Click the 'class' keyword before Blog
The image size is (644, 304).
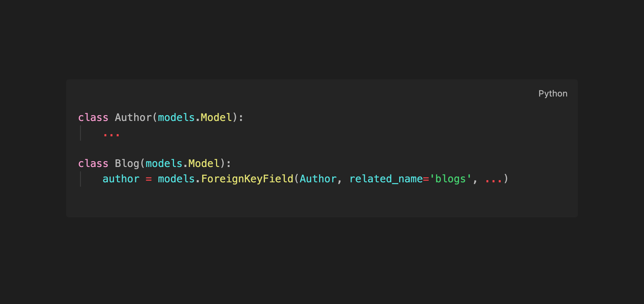93,164
